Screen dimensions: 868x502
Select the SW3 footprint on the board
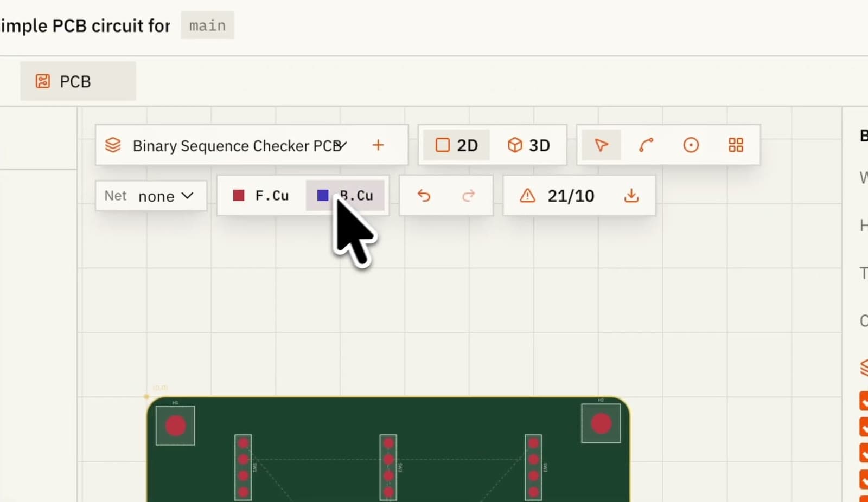click(x=533, y=467)
